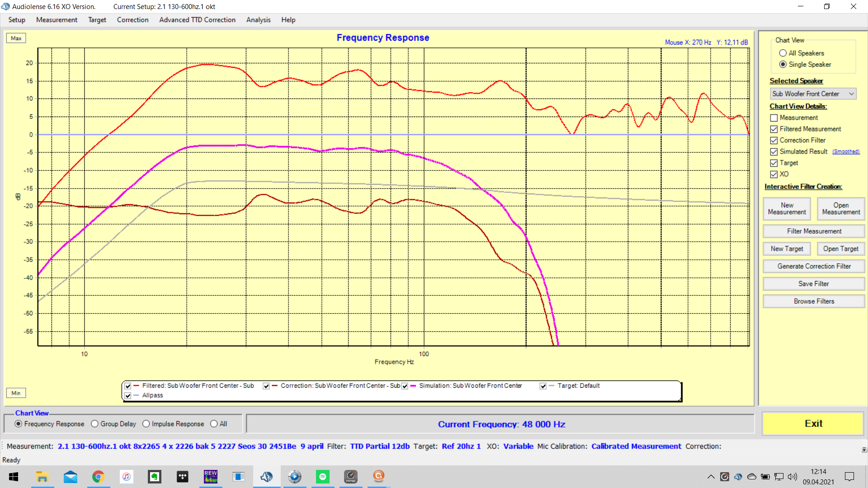Open the Analysis menu
The height and width of the screenshot is (488, 868).
(x=258, y=20)
